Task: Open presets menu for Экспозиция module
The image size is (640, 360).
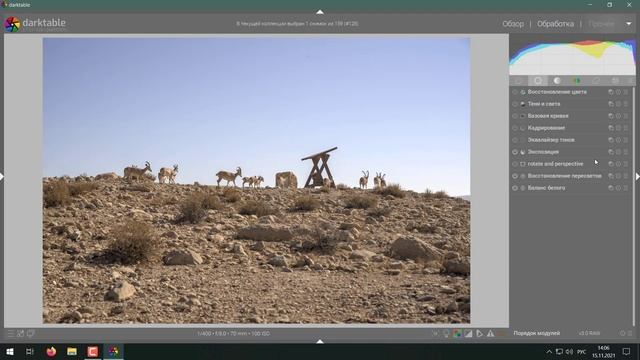Action: coord(626,152)
